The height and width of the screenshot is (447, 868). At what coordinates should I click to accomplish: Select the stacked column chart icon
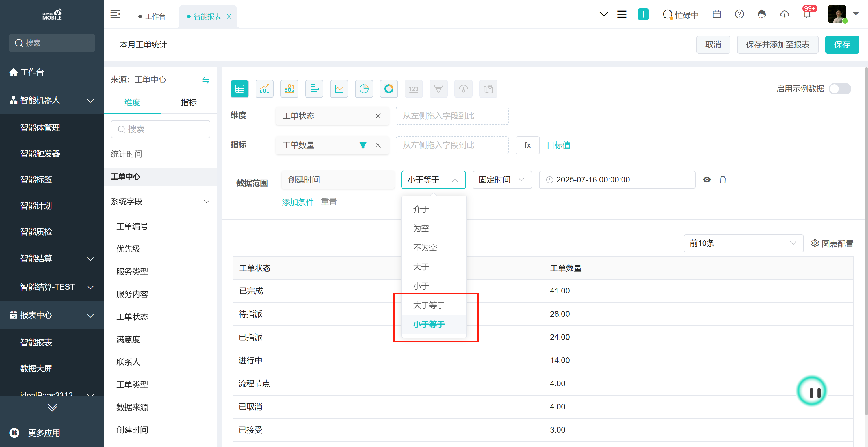tap(289, 89)
